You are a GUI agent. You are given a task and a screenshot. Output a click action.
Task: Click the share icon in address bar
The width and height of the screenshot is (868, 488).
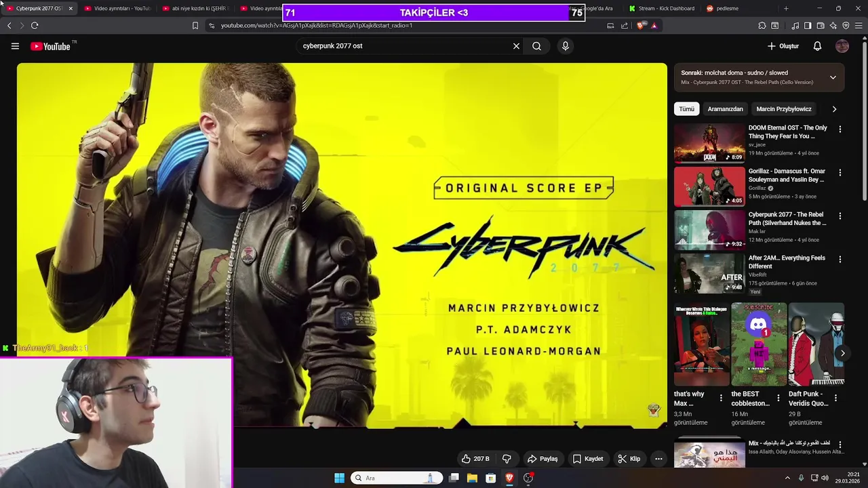click(625, 26)
